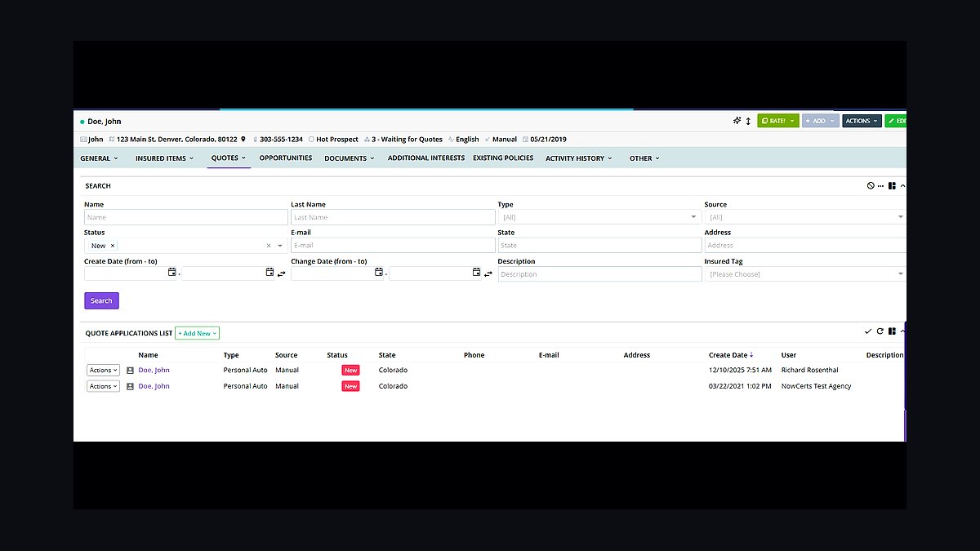
Task: Click the purple Search button
Action: [x=101, y=300]
